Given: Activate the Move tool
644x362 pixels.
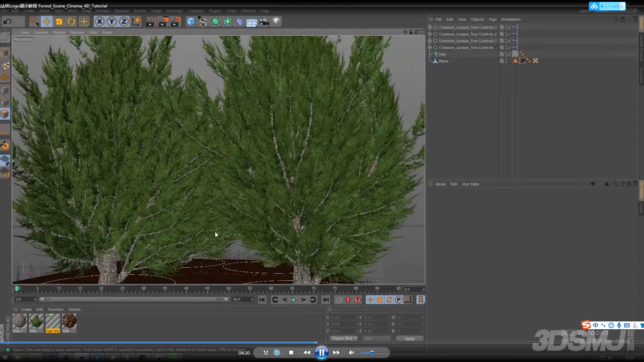Looking at the screenshot, I should click(x=47, y=22).
